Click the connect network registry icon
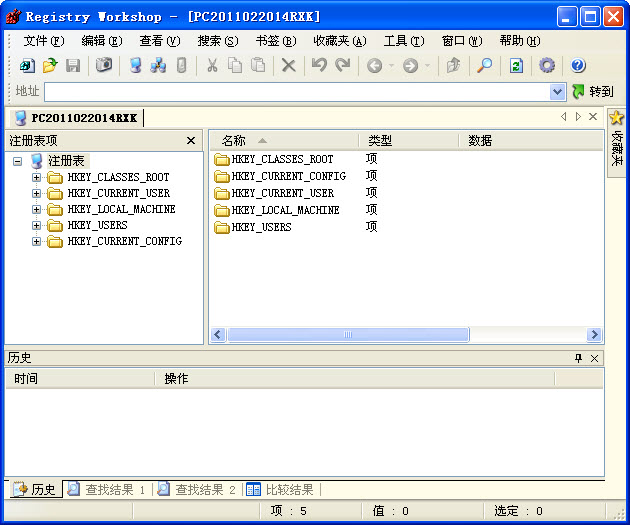The height and width of the screenshot is (525, 630). [x=158, y=65]
